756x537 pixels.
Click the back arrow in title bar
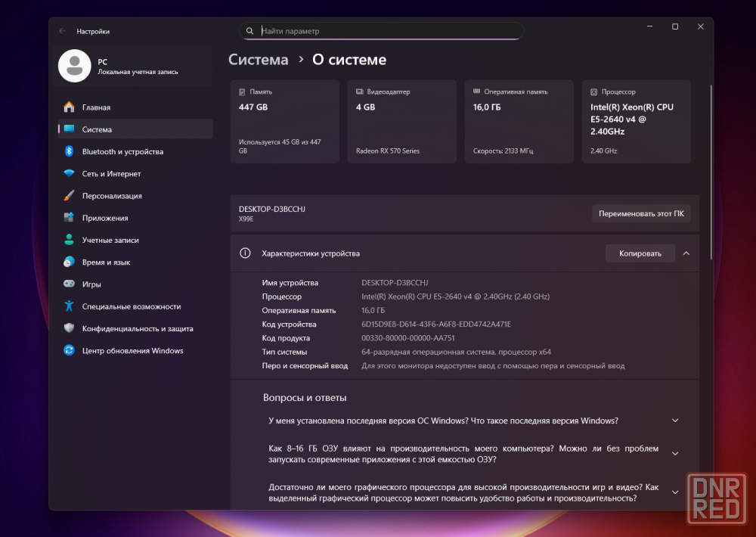click(62, 31)
